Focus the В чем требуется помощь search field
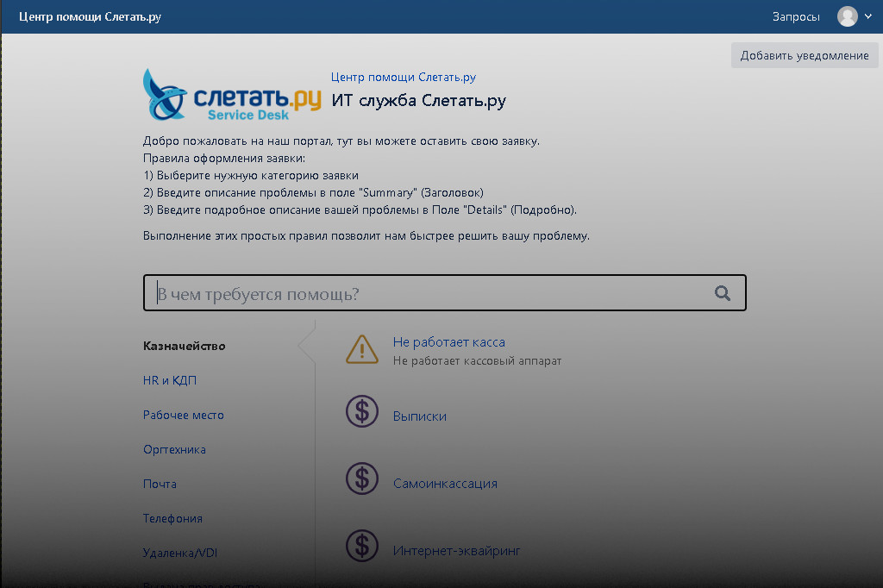 [x=431, y=293]
